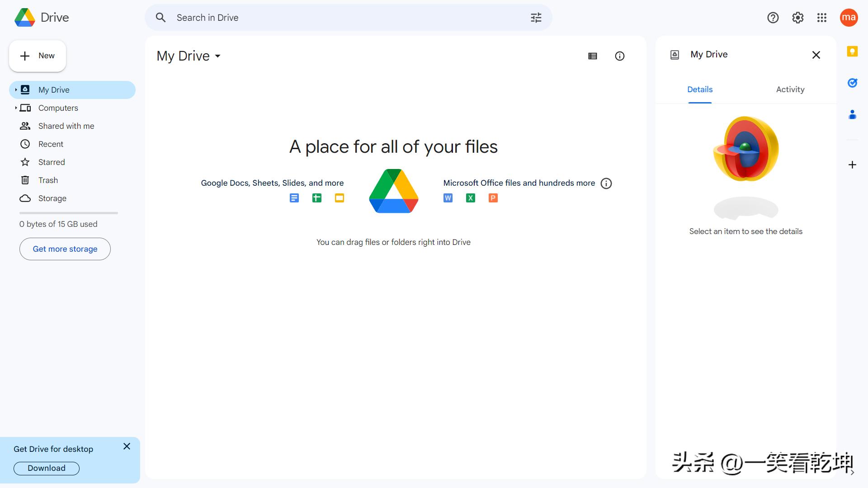Viewport: 868px width, 488px height.
Task: Toggle the view details info button
Action: click(x=619, y=56)
